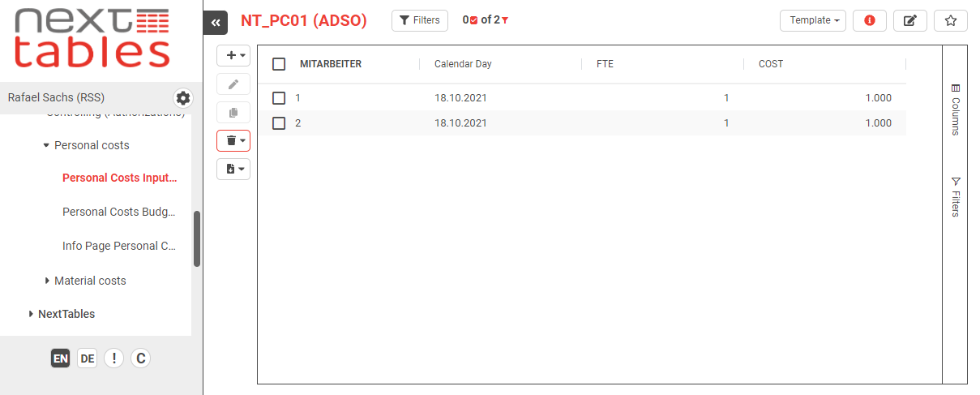Image resolution: width=980 pixels, height=395 pixels.
Task: Open user settings gear icon
Action: 183,98
